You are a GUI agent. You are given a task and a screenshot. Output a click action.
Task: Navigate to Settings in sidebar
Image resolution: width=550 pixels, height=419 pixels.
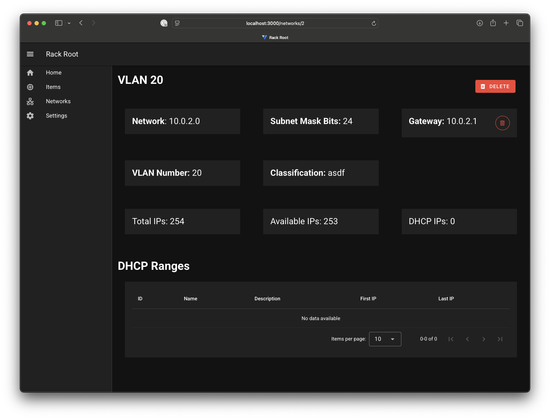coord(56,116)
